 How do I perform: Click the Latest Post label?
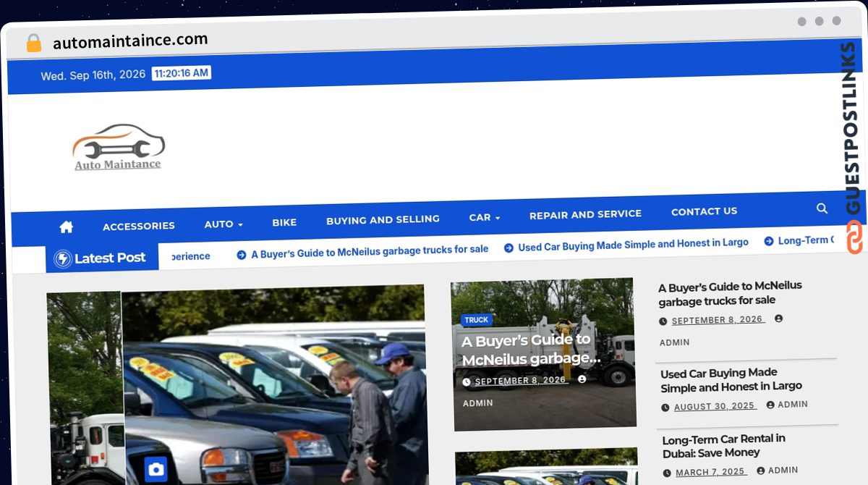[110, 258]
